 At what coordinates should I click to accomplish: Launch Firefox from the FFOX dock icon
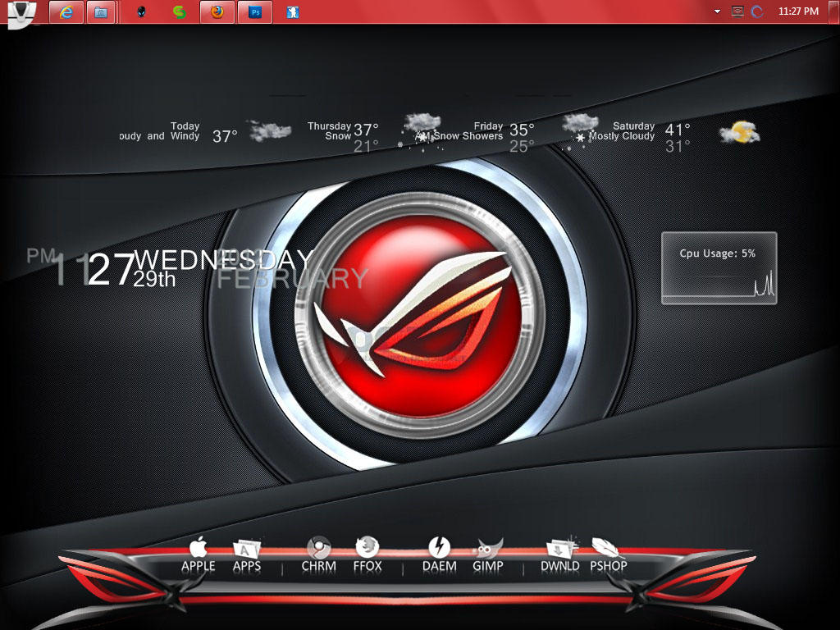click(367, 555)
